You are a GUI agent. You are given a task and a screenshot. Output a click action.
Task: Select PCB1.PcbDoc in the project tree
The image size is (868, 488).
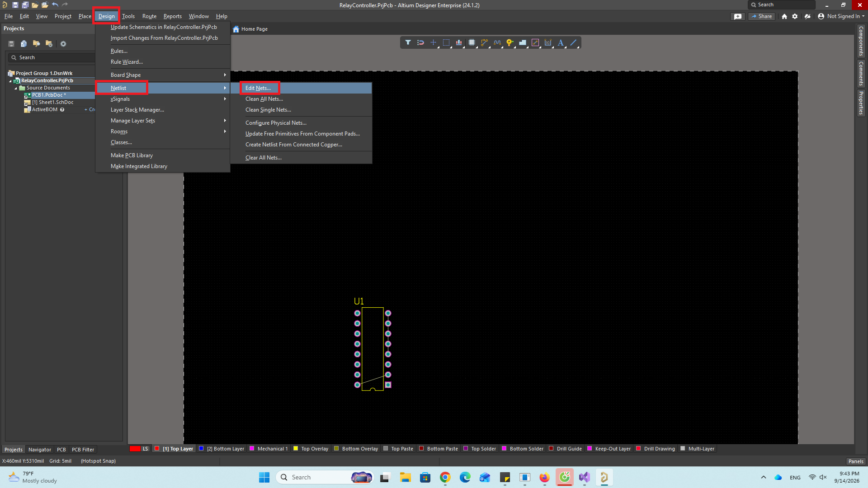[49, 95]
